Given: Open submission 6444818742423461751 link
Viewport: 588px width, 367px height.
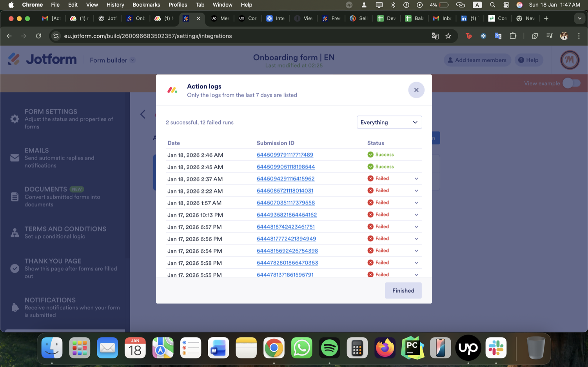Looking at the screenshot, I should pyautogui.click(x=286, y=227).
